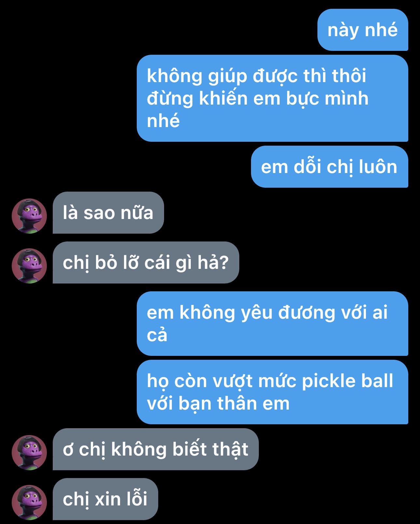This screenshot has width=420, height=524.
Task: Open avatar beside "là sao nữa" message
Action: click(x=29, y=216)
